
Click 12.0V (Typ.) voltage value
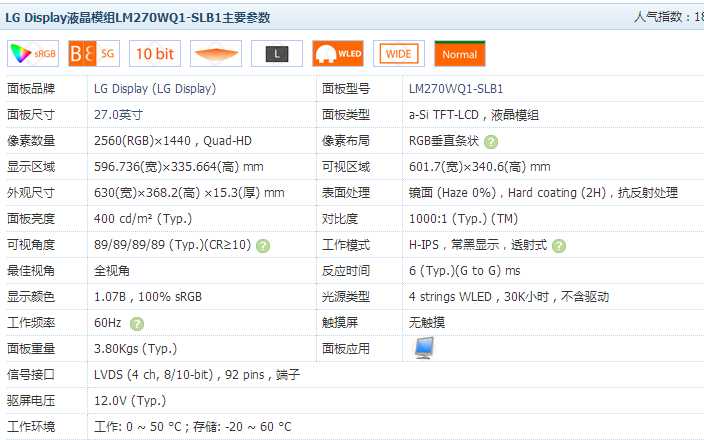click(130, 400)
